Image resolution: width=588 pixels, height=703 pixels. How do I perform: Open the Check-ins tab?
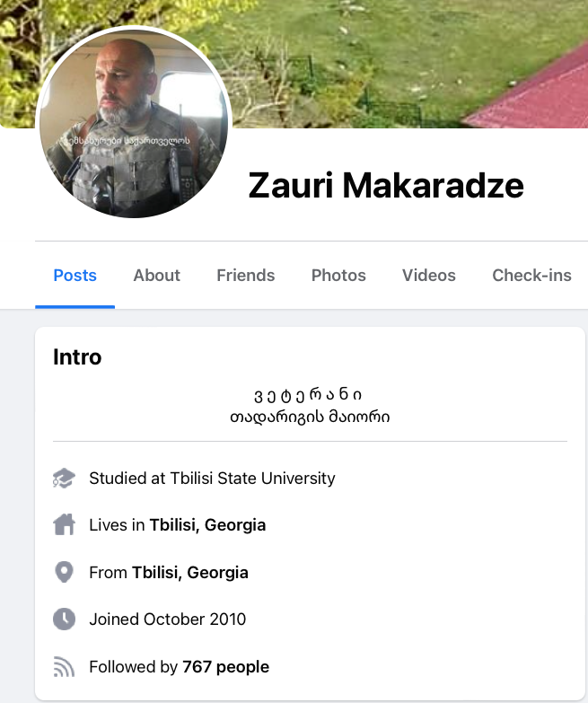point(531,276)
